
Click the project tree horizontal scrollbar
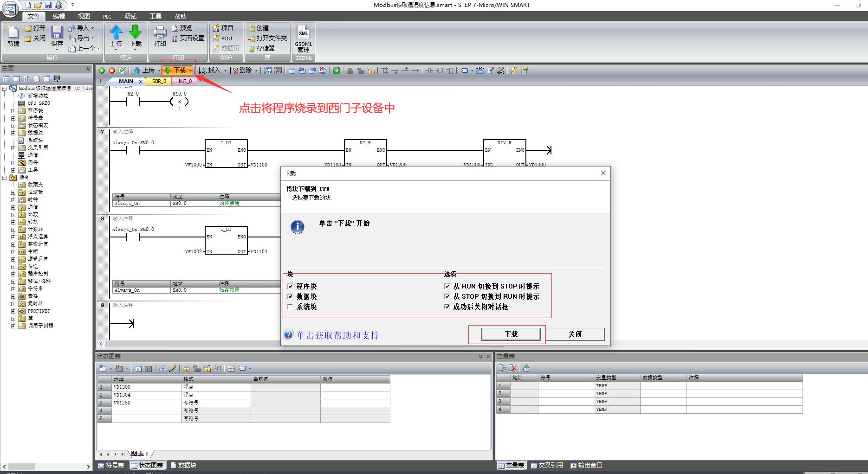[x=46, y=467]
